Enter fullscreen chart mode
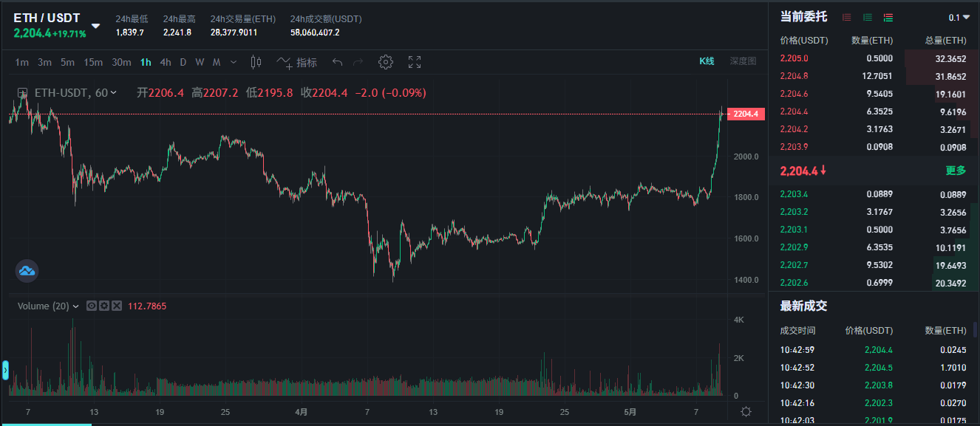The image size is (980, 426). pyautogui.click(x=415, y=62)
